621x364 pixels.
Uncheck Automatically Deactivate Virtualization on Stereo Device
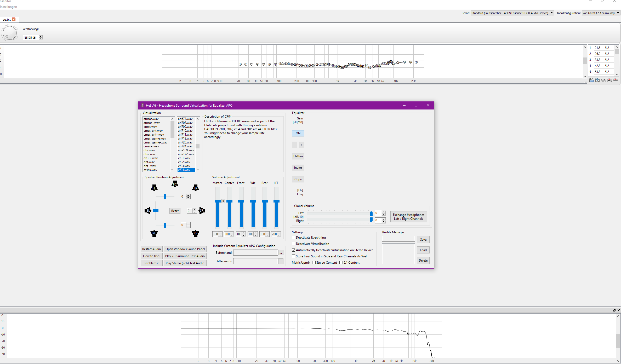[x=294, y=250]
